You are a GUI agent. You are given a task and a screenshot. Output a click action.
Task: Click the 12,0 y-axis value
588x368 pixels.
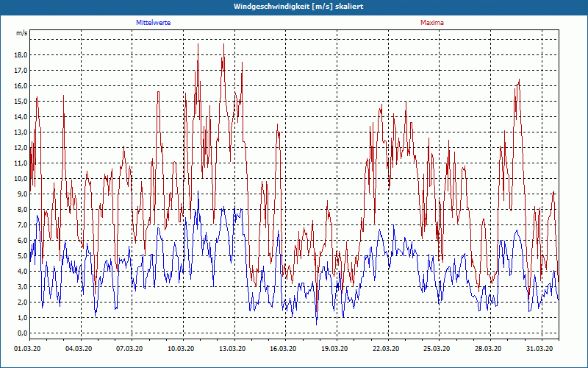coord(21,148)
